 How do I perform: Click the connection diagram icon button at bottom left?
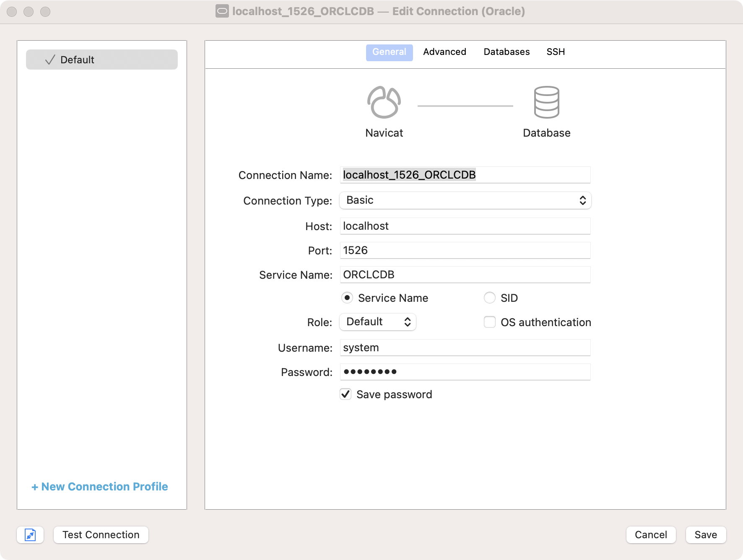coord(30,535)
